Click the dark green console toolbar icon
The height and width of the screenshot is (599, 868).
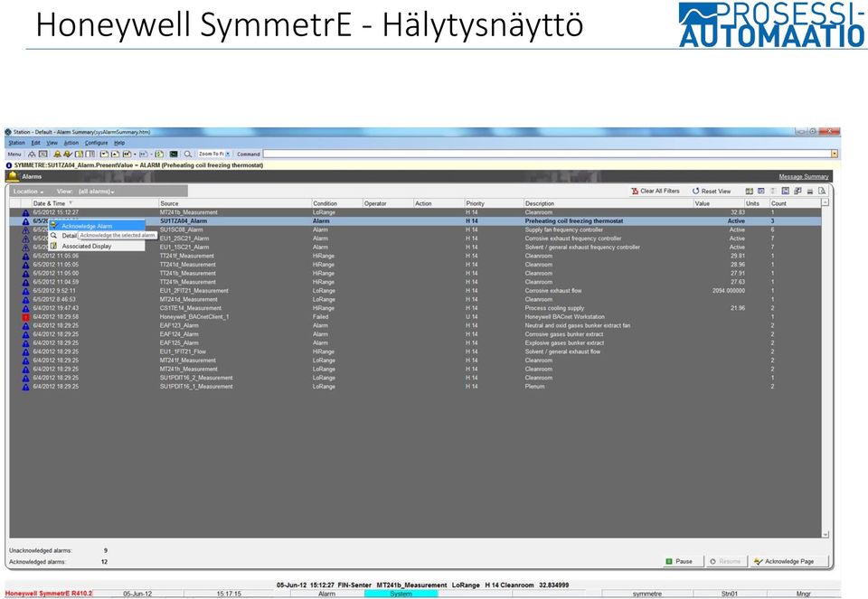coord(174,154)
